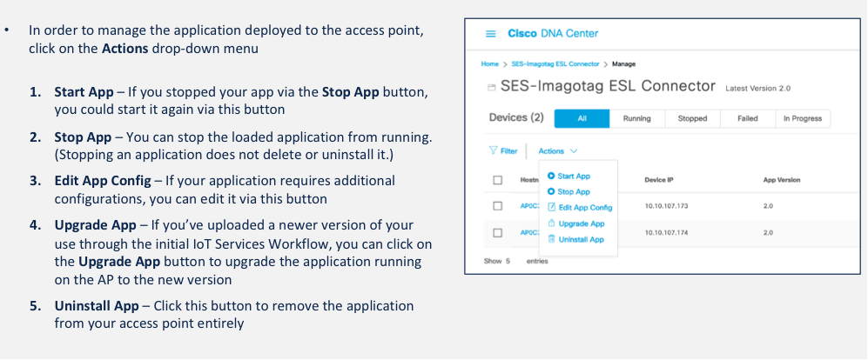
Task: Toggle the select-all checkbox in table header
Action: point(498,180)
